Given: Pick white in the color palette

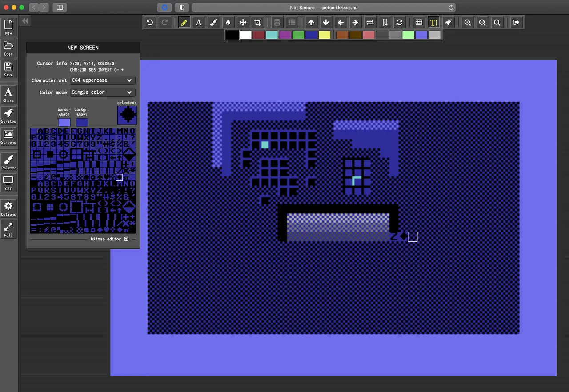Looking at the screenshot, I should (246, 35).
